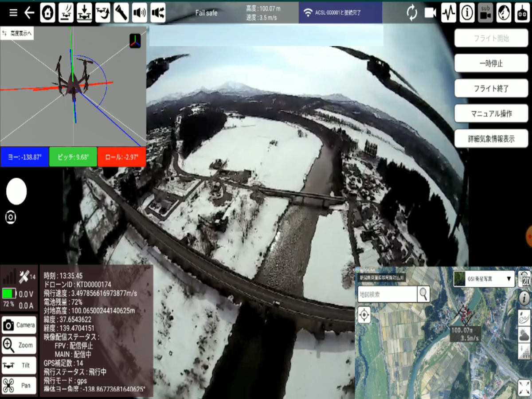
Task: Open the waveform telemetry graph icon
Action: 449,13
